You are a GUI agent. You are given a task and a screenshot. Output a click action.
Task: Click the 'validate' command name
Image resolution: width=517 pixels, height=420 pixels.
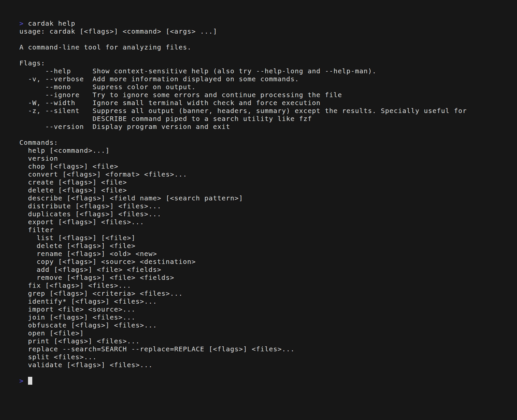click(x=45, y=365)
